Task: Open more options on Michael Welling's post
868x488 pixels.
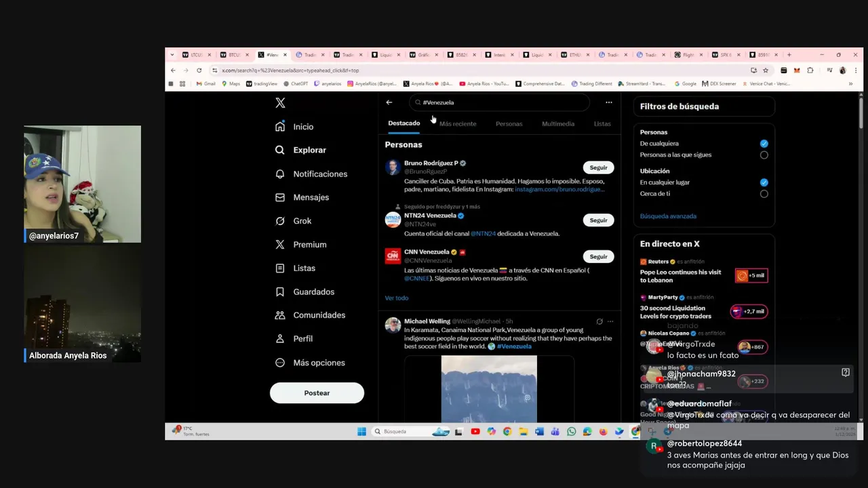Action: (x=610, y=321)
